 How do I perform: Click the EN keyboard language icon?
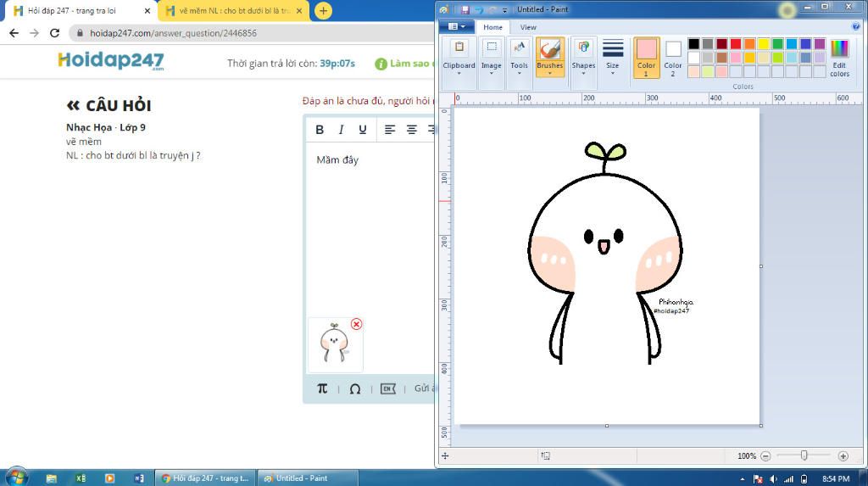[x=388, y=389]
